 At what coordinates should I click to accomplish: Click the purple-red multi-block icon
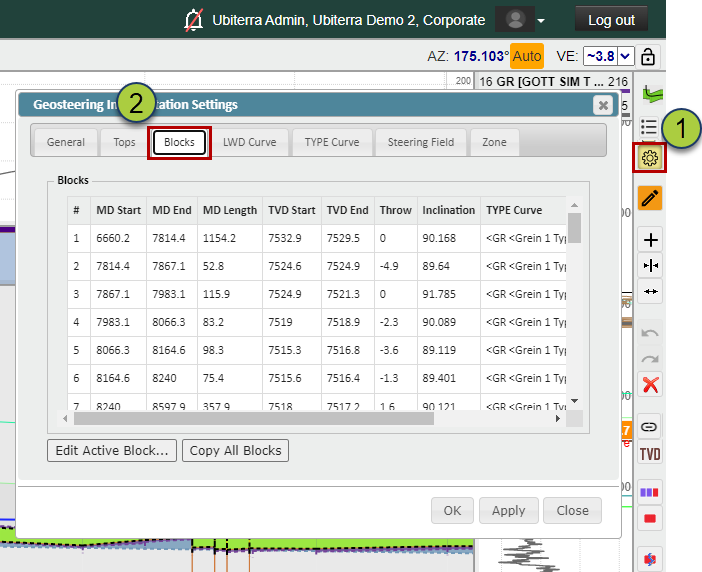(649, 493)
